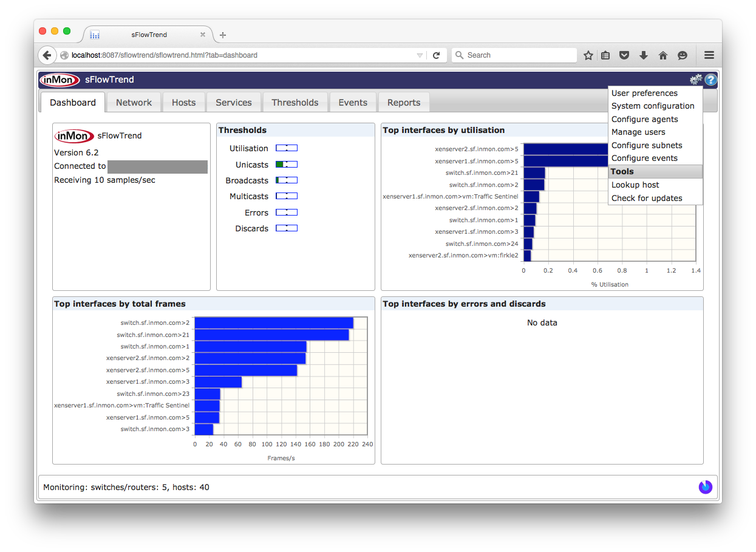Open the Firefox hamburger menu
Image resolution: width=756 pixels, height=552 pixels.
click(x=709, y=55)
